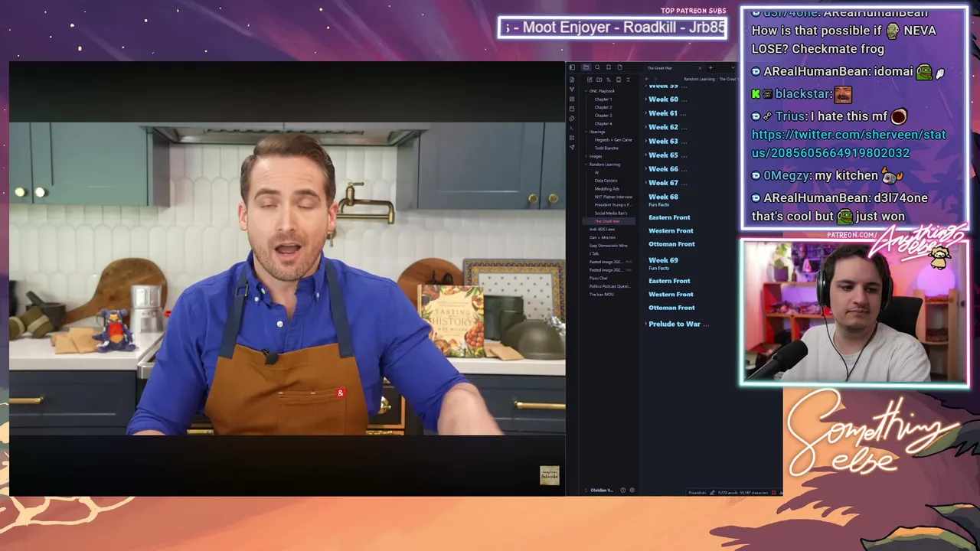Click the word count in status bar
Screen dimensions: 980x551
728,493
